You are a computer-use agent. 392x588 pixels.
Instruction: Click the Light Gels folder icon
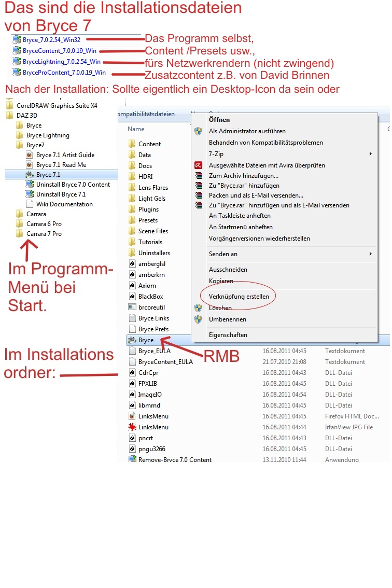132,198
